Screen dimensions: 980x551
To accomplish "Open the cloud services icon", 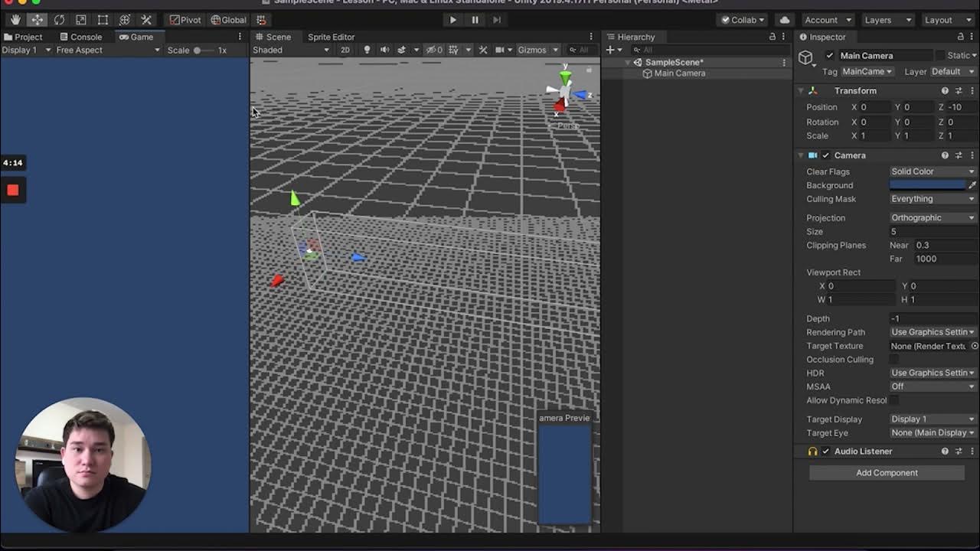I will coord(785,20).
